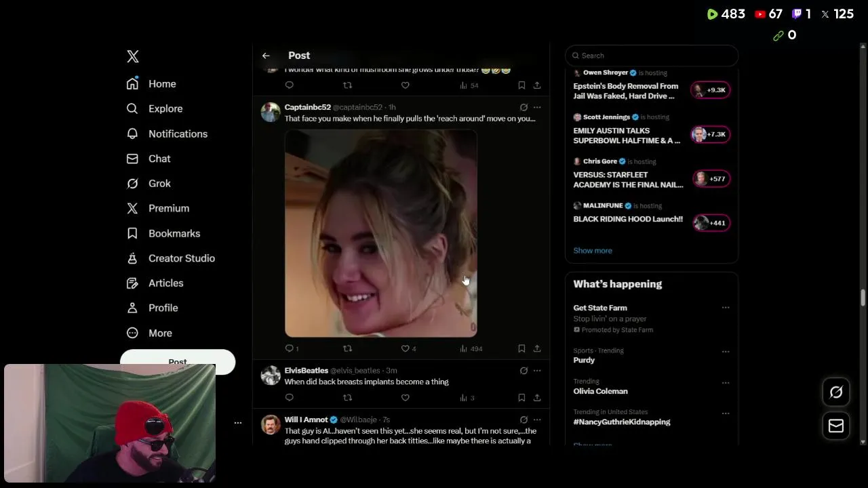868x488 pixels.
Task: Open the floating Grok button
Action: 836,392
